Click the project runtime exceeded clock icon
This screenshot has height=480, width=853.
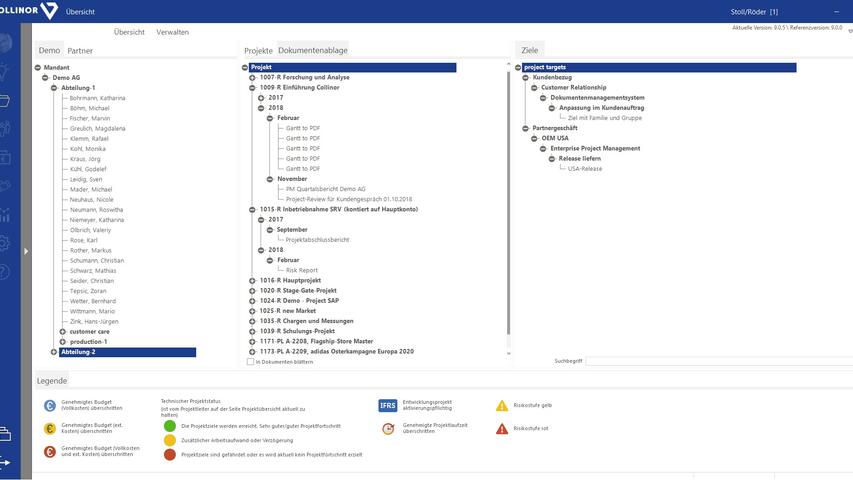(x=388, y=429)
